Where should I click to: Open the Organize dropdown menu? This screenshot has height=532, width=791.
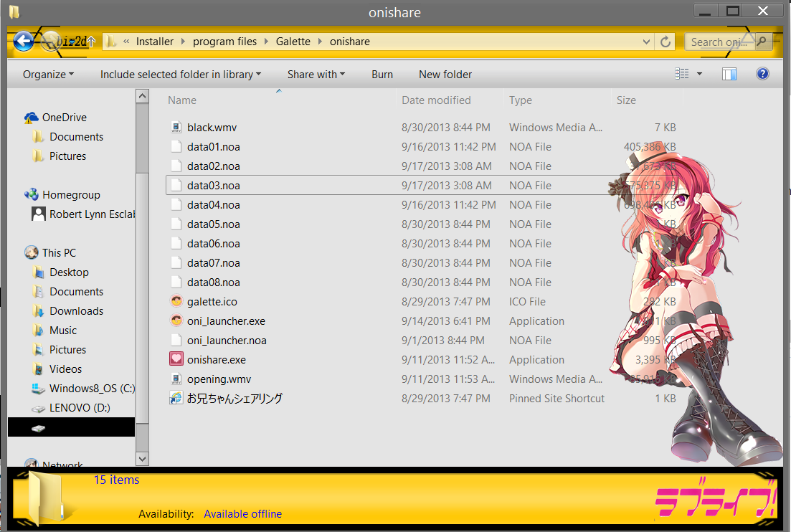[x=48, y=75]
